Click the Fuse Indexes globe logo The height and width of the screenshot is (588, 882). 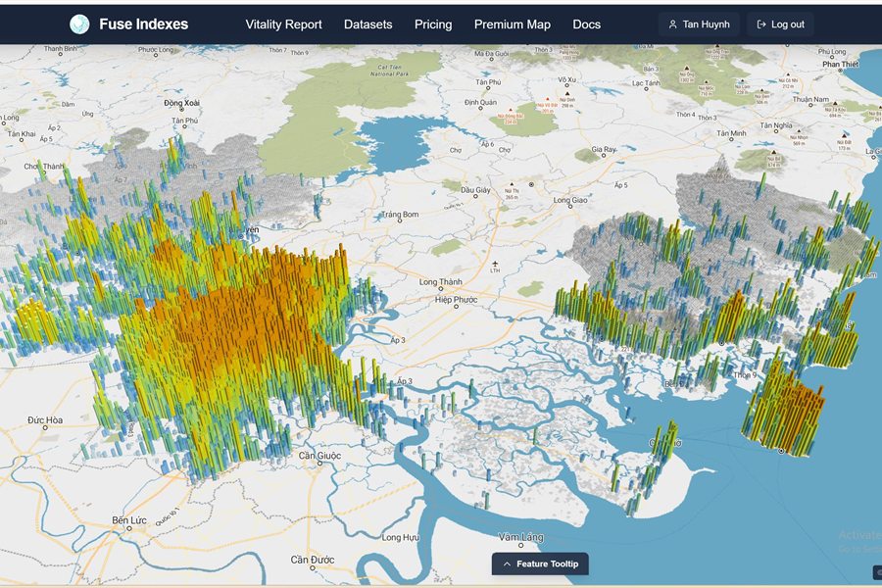click(x=79, y=24)
